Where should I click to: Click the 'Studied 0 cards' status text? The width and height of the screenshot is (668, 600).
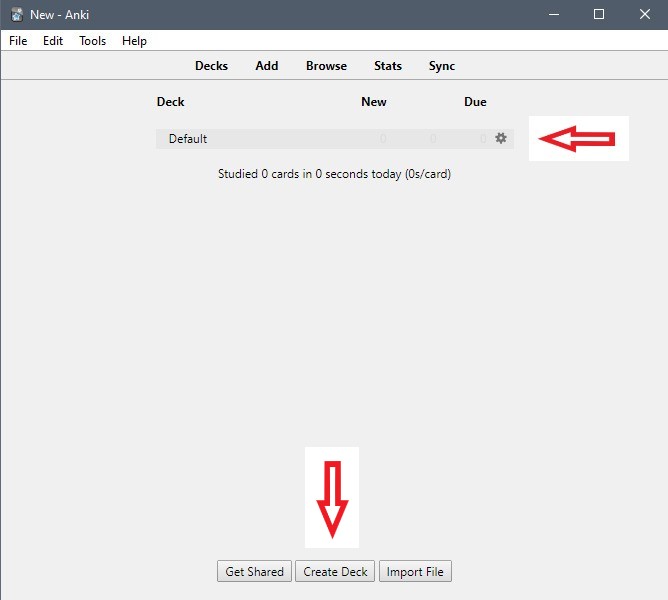tap(334, 174)
